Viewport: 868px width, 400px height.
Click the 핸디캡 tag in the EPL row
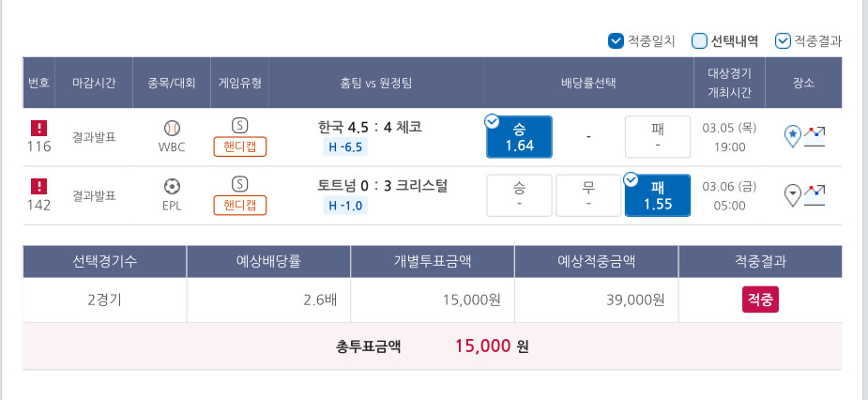(239, 206)
